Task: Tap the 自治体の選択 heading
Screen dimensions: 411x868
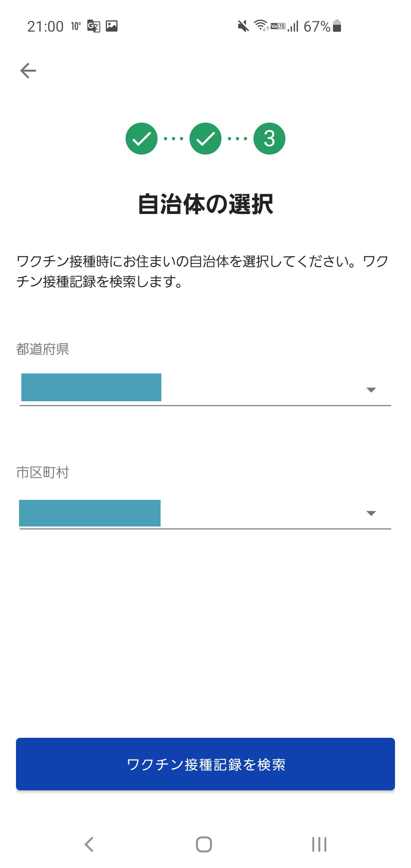Action: click(205, 204)
